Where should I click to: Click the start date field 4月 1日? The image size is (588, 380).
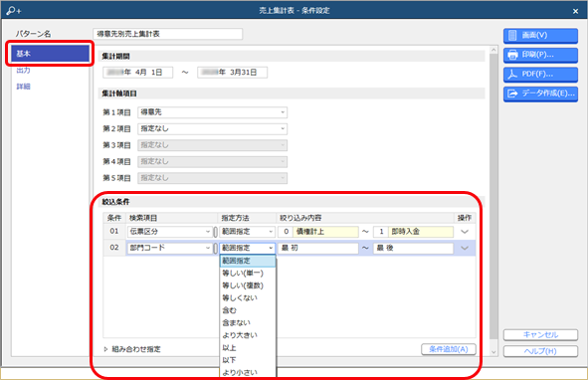[138, 73]
